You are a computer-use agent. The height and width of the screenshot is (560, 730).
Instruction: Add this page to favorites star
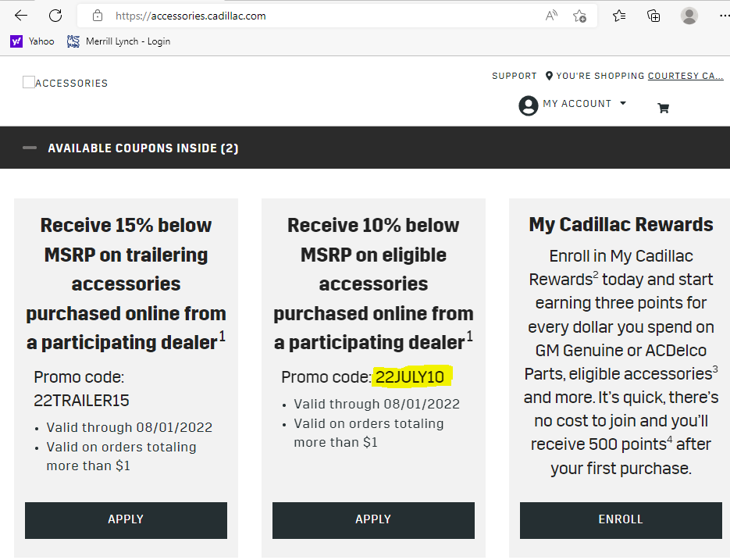click(x=579, y=16)
